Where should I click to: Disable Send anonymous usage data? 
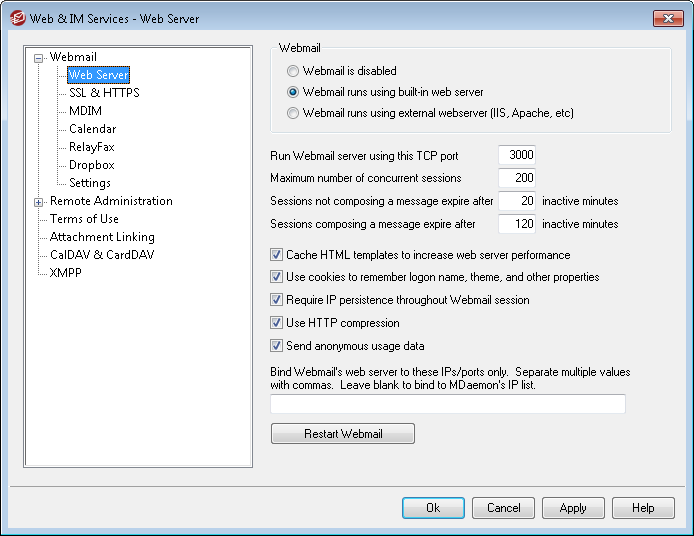click(276, 346)
